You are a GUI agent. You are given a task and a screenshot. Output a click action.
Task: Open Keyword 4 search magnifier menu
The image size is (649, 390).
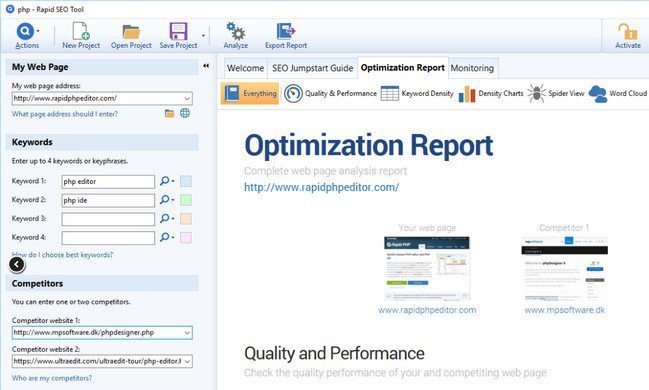coord(167,237)
